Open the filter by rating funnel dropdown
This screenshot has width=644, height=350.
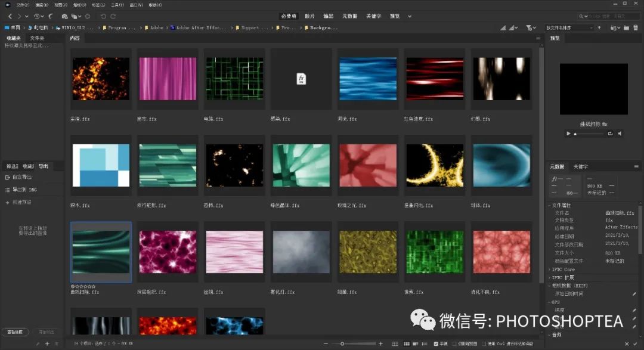pyautogui.click(x=531, y=28)
